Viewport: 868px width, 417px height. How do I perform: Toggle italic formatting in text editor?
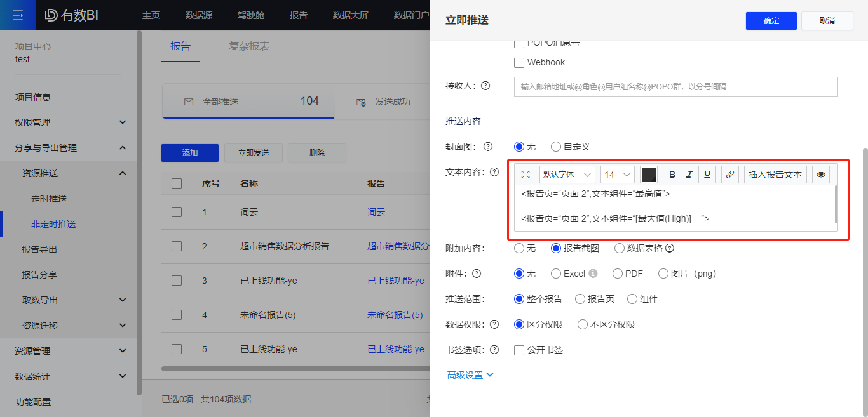pos(689,175)
